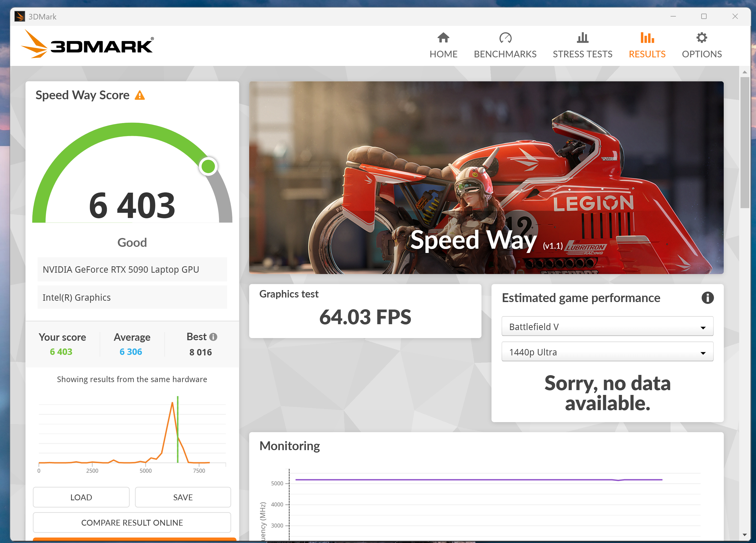
Task: Click the Results bar chart icon
Action: coord(647,38)
